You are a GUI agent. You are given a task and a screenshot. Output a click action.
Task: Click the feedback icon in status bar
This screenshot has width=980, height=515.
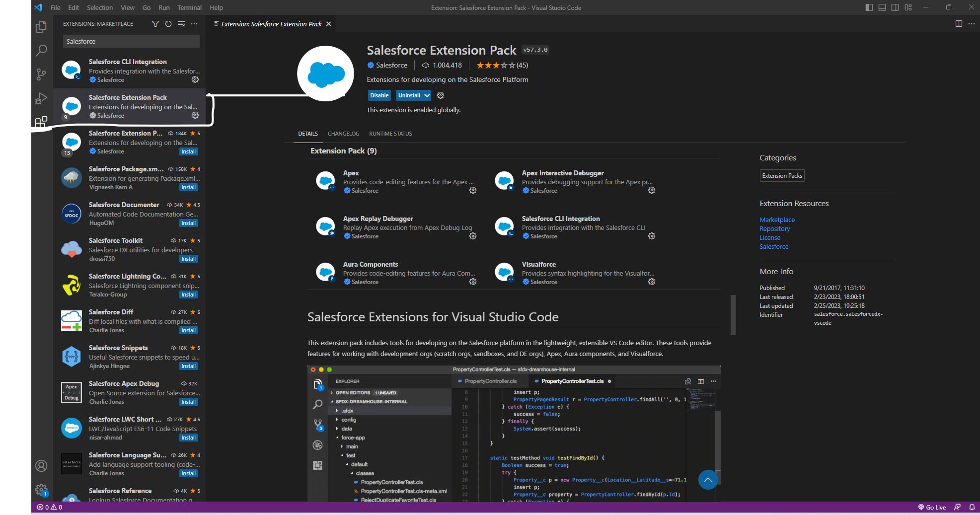[x=957, y=507]
